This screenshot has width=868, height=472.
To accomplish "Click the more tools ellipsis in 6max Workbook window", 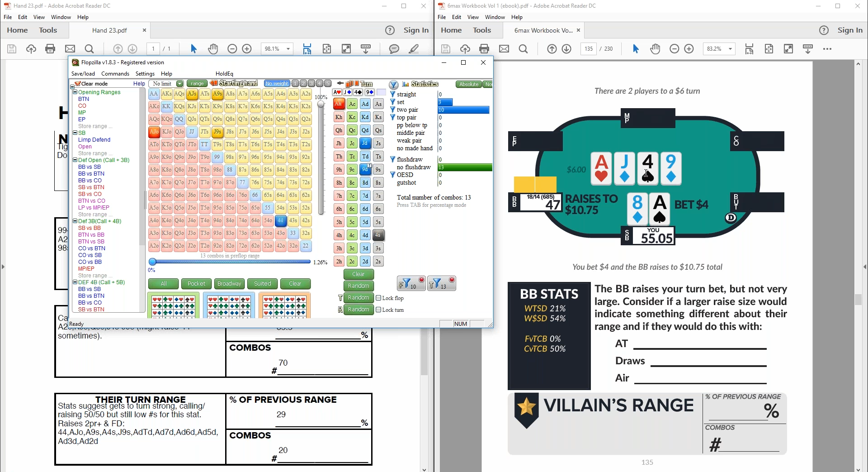I will click(827, 49).
